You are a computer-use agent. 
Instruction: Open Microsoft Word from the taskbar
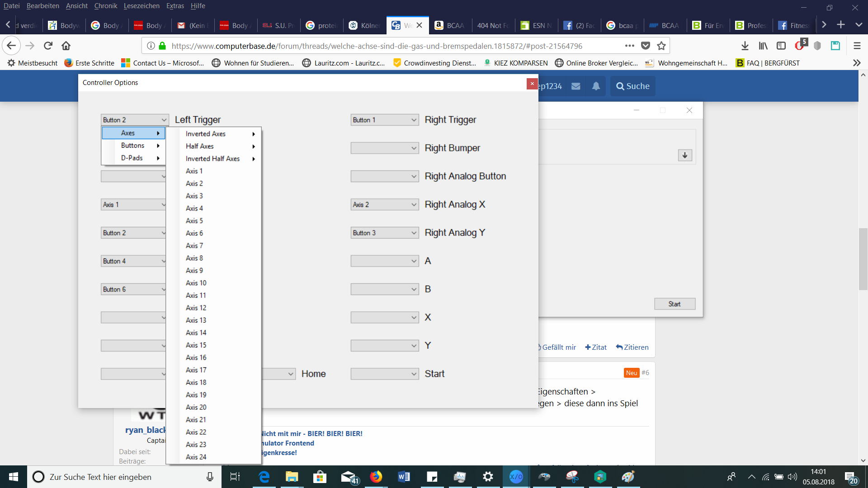(x=404, y=477)
